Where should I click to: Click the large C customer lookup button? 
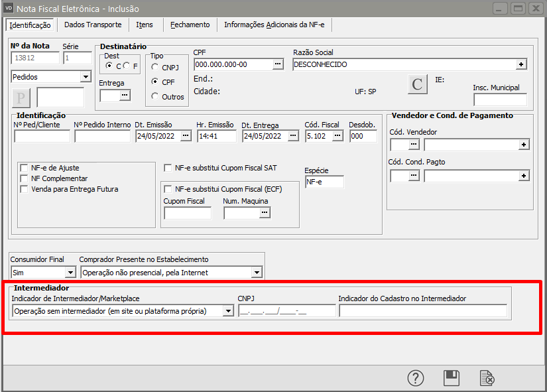pyautogui.click(x=417, y=85)
